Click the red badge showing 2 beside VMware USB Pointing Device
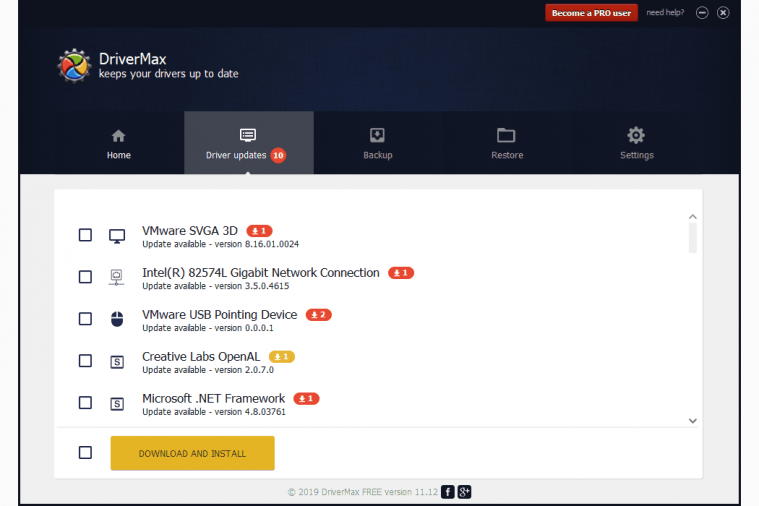759x506 pixels. pyautogui.click(x=319, y=315)
